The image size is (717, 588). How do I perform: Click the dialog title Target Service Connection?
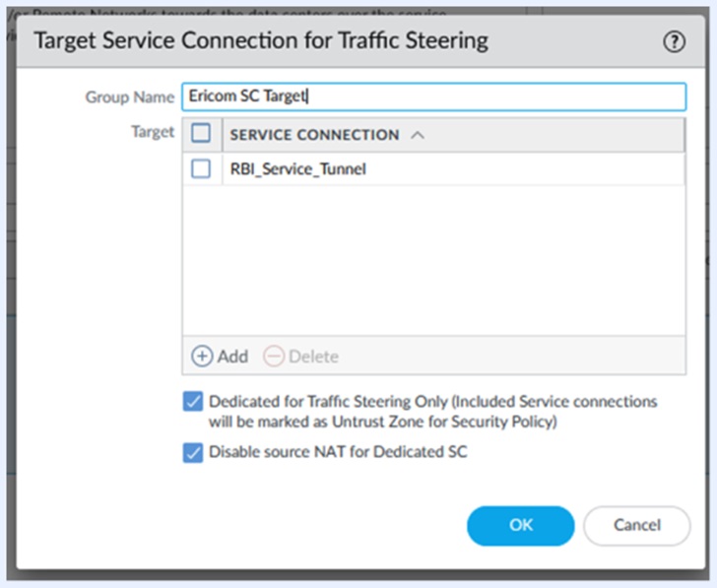(261, 41)
